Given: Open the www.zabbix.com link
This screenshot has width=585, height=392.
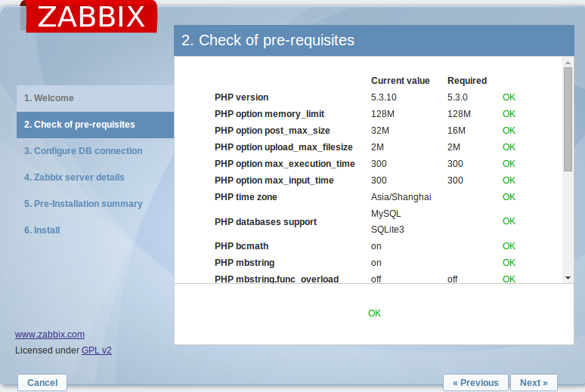Looking at the screenshot, I should click(x=50, y=335).
